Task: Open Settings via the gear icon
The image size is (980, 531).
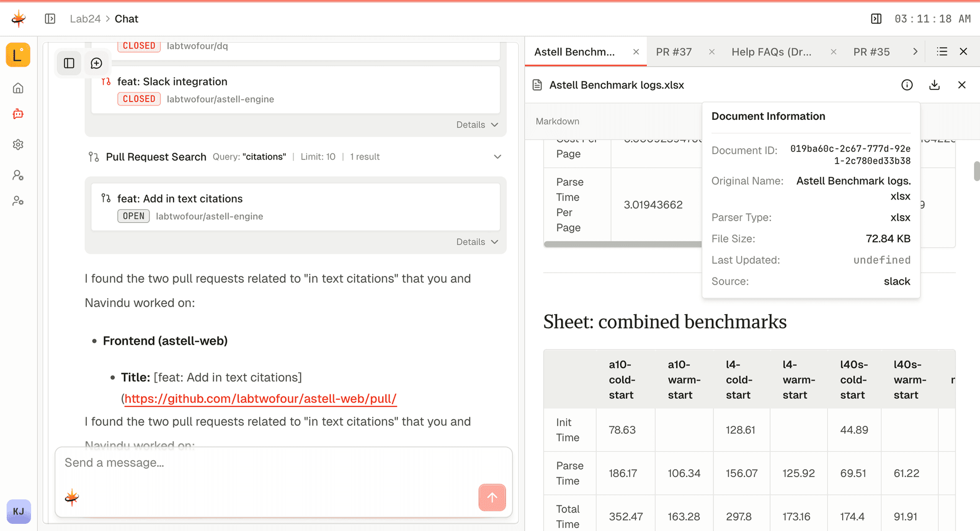Action: coord(18,144)
